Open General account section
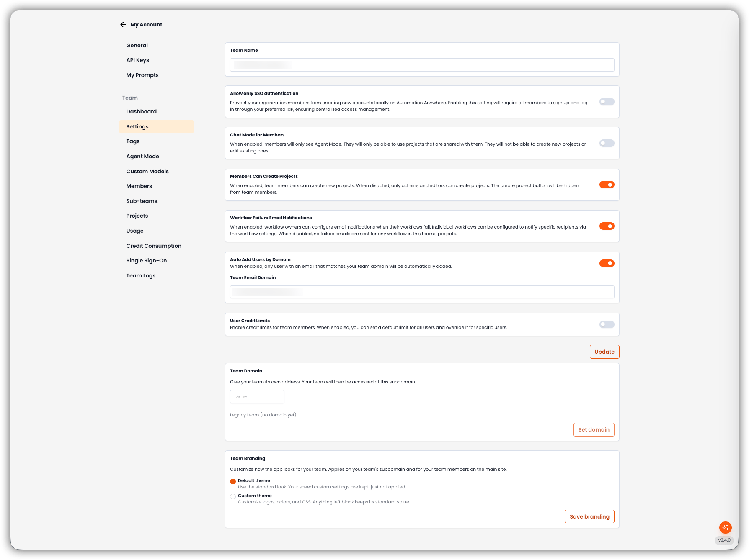Screen dimensions: 749x560 [x=137, y=45]
